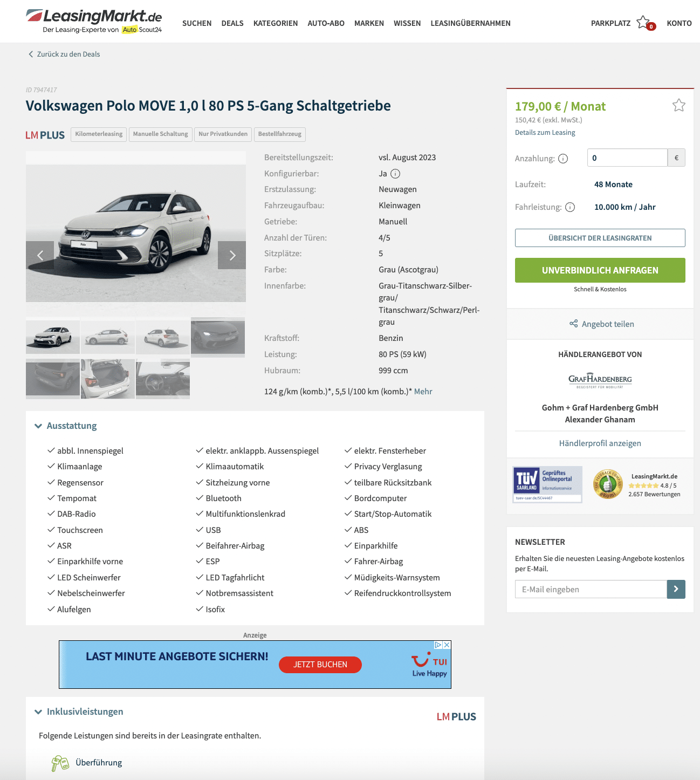The image size is (700, 780).
Task: Show next car image with right arrow
Action: coord(232,255)
